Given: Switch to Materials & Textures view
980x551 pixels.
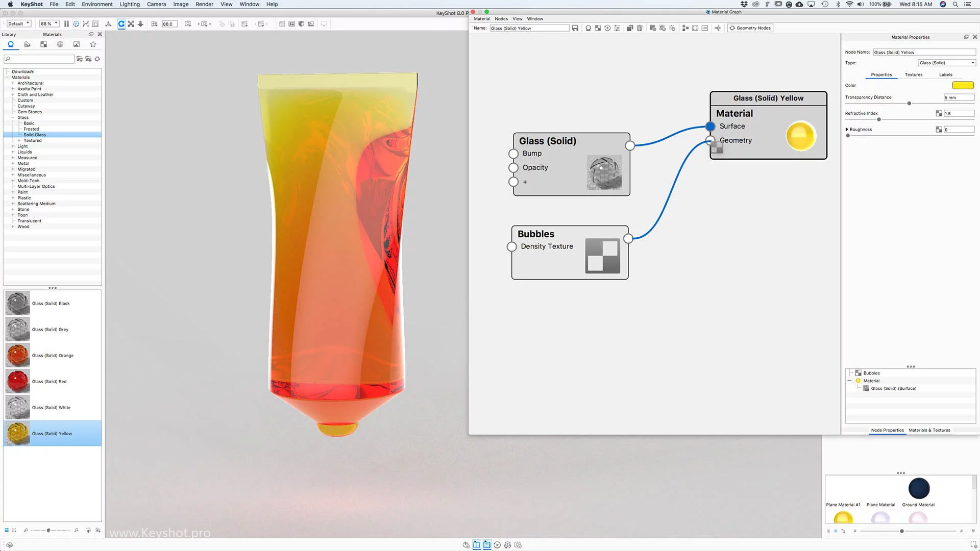Looking at the screenshot, I should click(x=929, y=430).
